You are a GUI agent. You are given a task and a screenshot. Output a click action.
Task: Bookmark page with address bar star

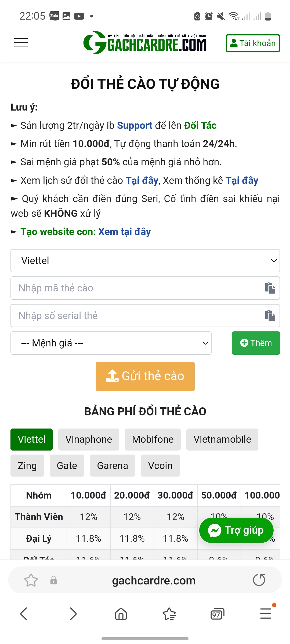pos(31,580)
